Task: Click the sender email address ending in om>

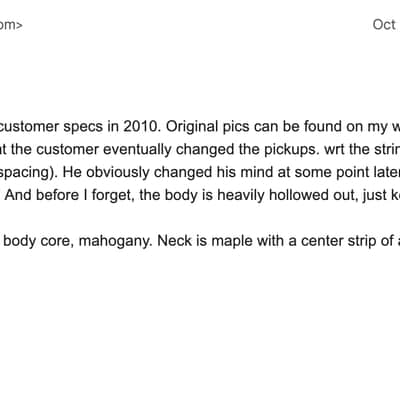Action: click(x=11, y=25)
